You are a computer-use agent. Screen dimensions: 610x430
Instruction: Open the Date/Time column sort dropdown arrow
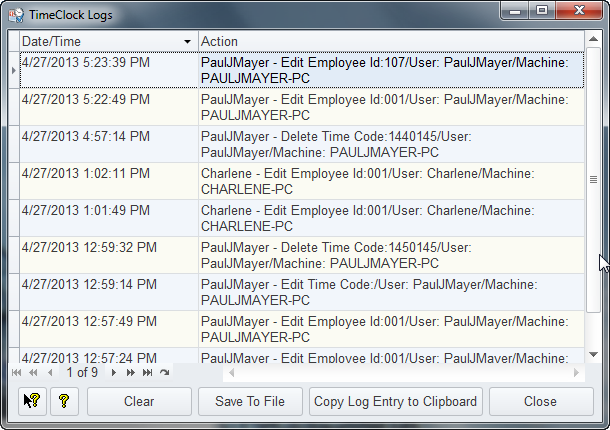click(187, 42)
